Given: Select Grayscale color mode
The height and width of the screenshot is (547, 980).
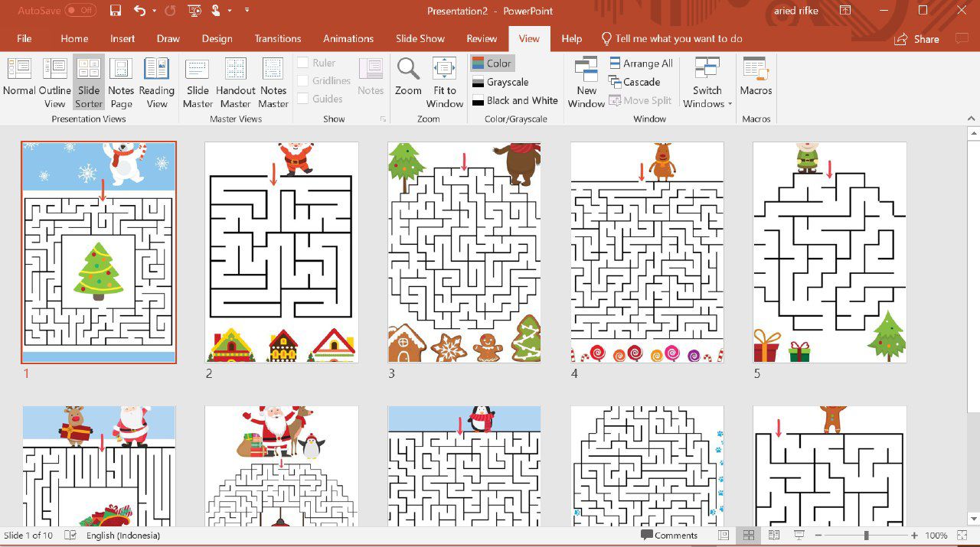Looking at the screenshot, I should (507, 82).
